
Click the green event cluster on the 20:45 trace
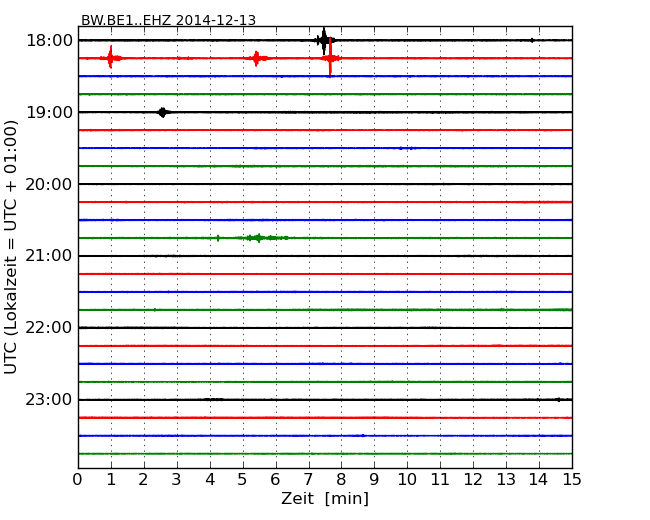point(260,238)
